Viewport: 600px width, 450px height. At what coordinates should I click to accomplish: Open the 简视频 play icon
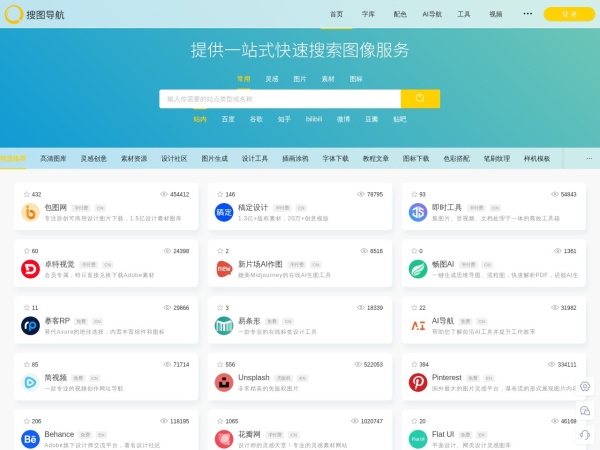point(31,383)
